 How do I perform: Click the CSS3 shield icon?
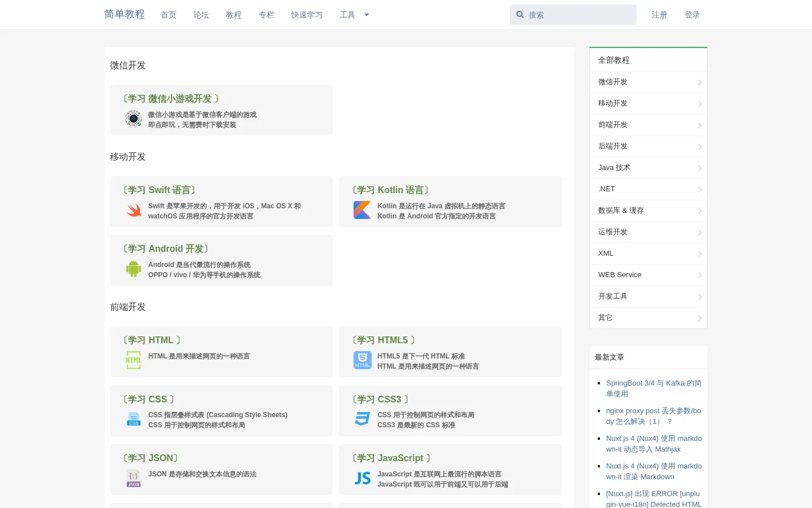point(363,419)
